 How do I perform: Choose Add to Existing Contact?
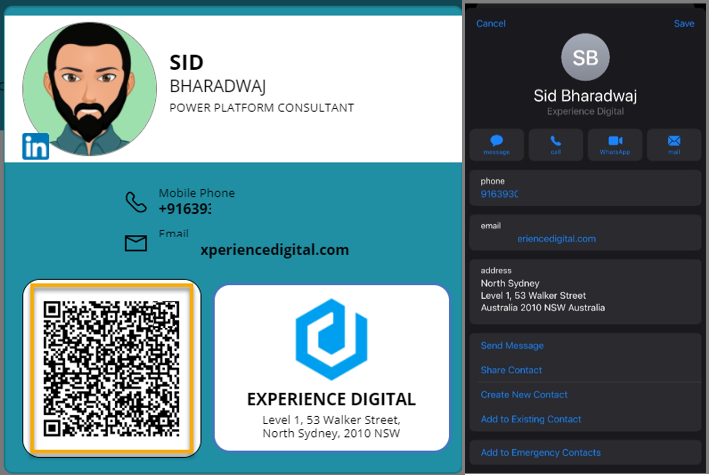[x=531, y=419]
